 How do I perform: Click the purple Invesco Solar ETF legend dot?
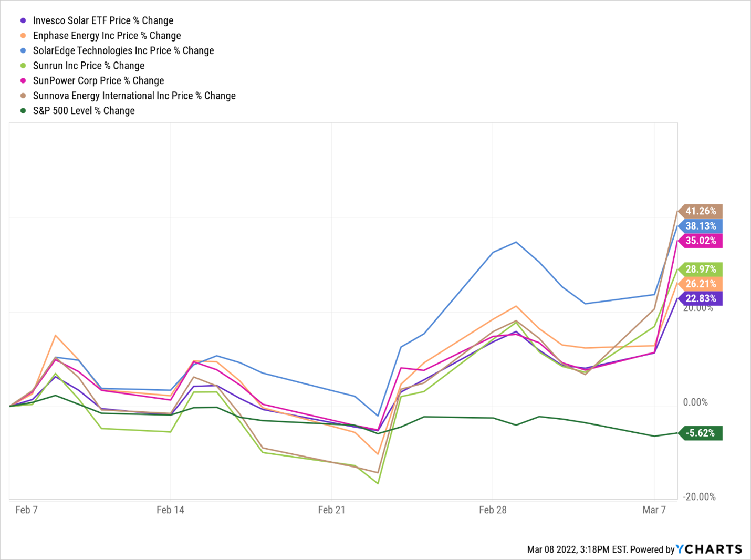click(x=23, y=20)
